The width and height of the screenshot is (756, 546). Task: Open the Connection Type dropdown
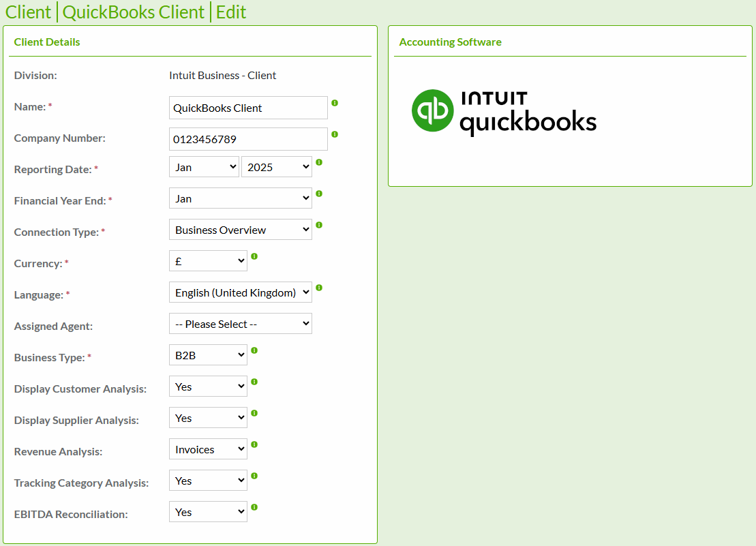pyautogui.click(x=240, y=229)
